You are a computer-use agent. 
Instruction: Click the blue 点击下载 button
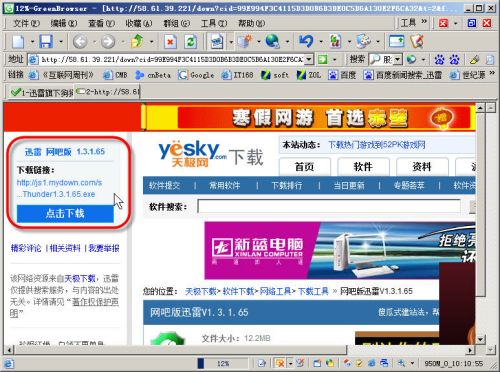(x=65, y=213)
